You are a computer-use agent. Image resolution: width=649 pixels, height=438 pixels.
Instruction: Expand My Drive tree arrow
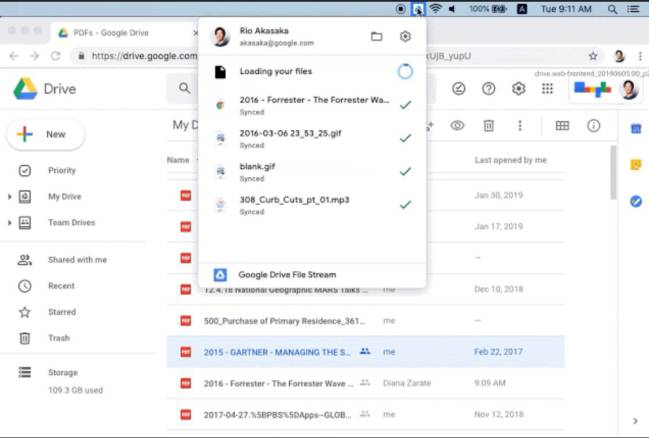pos(10,197)
